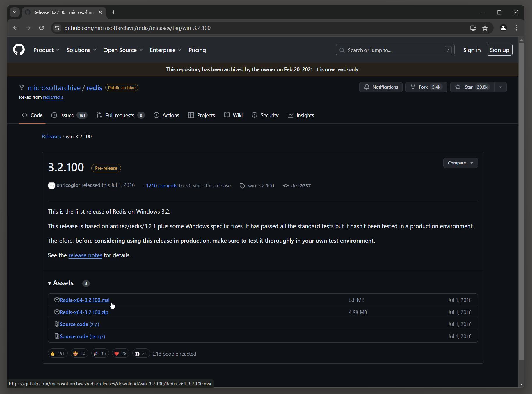Open the 1210 commits link

(x=161, y=186)
